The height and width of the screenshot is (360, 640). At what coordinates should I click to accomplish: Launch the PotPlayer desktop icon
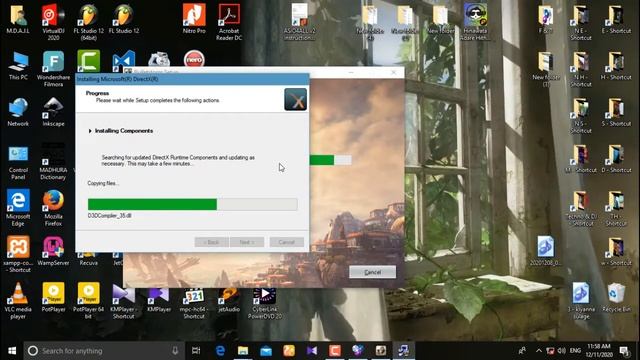click(53, 298)
